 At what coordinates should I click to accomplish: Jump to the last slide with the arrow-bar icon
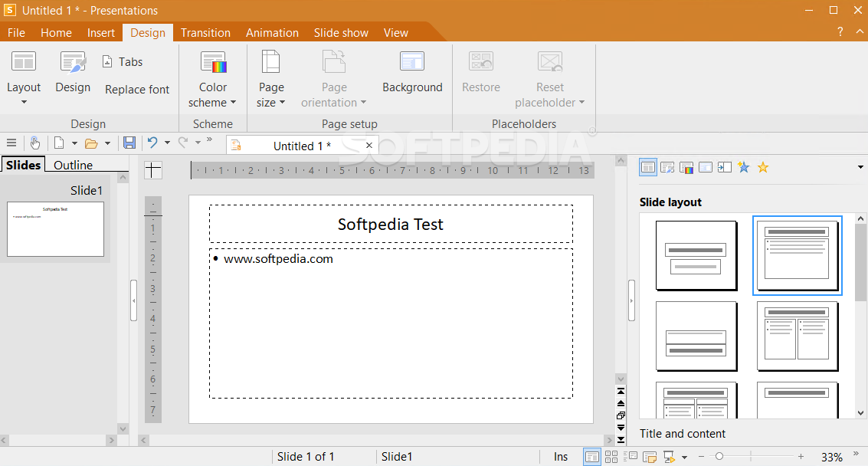(x=621, y=440)
